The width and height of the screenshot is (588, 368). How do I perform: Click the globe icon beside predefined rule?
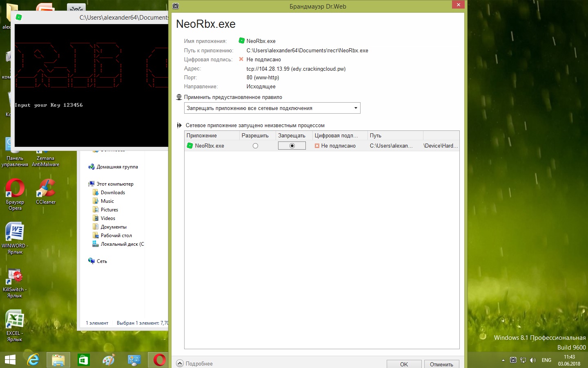click(179, 97)
